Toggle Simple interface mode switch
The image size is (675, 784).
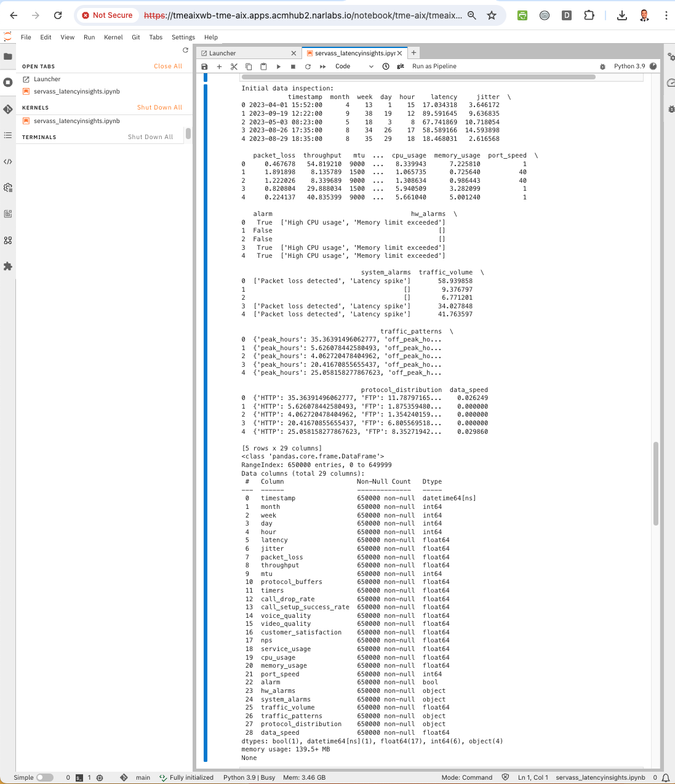click(44, 777)
